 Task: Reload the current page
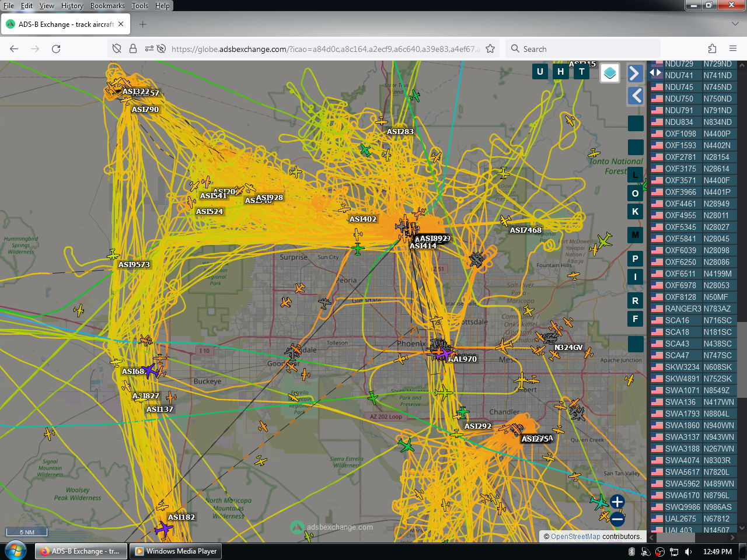tap(56, 49)
